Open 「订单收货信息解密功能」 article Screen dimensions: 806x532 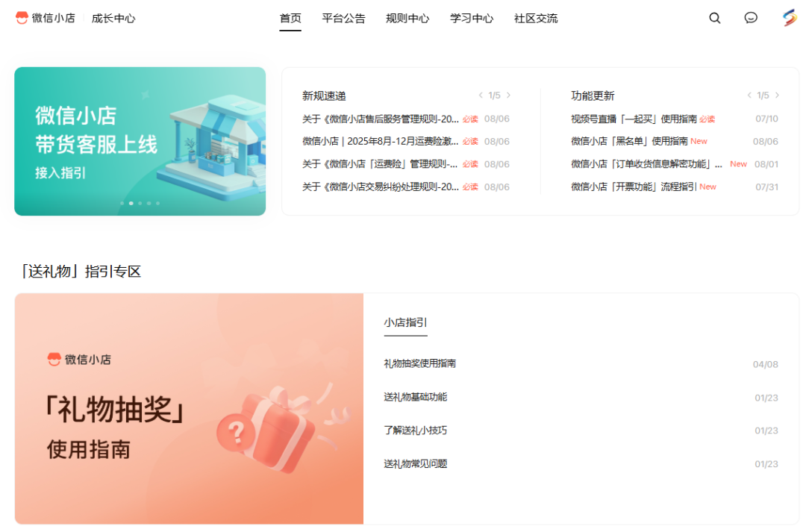(646, 164)
